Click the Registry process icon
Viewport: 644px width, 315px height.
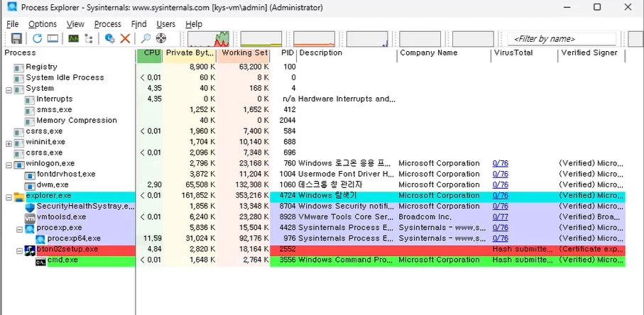[19, 67]
